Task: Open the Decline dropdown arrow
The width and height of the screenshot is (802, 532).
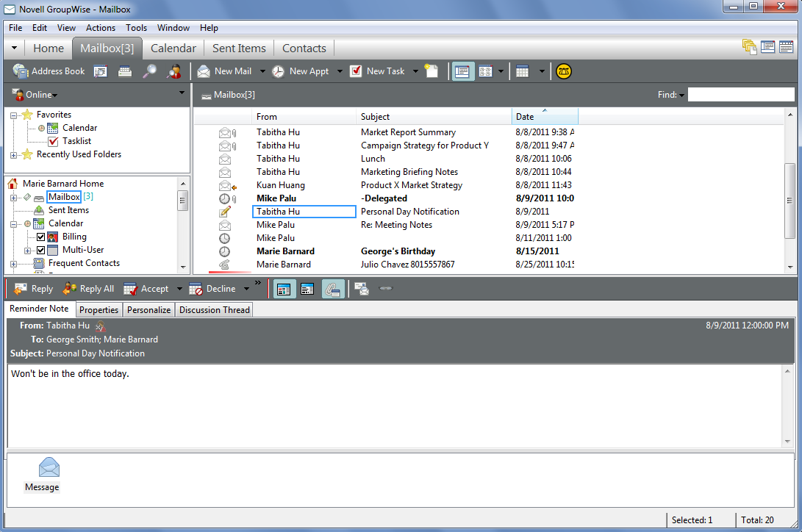Action: pos(246,288)
